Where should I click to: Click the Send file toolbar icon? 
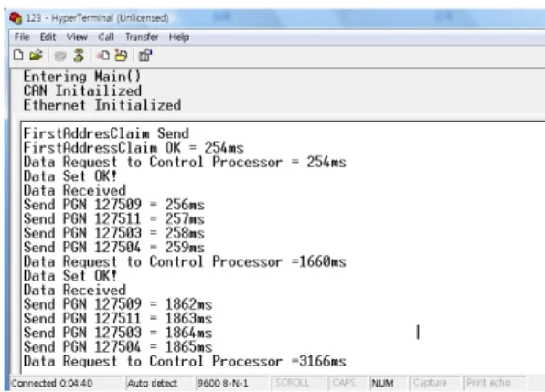[x=103, y=56]
